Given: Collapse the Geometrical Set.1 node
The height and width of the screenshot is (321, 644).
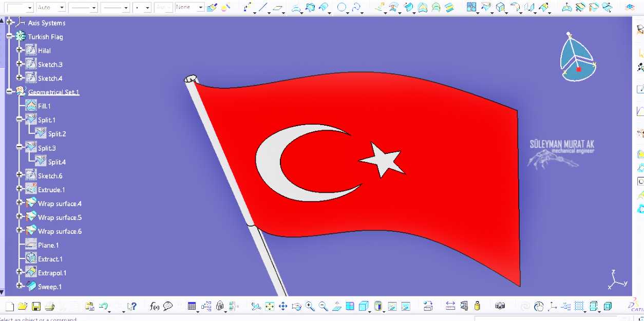Looking at the screenshot, I should (x=9, y=91).
